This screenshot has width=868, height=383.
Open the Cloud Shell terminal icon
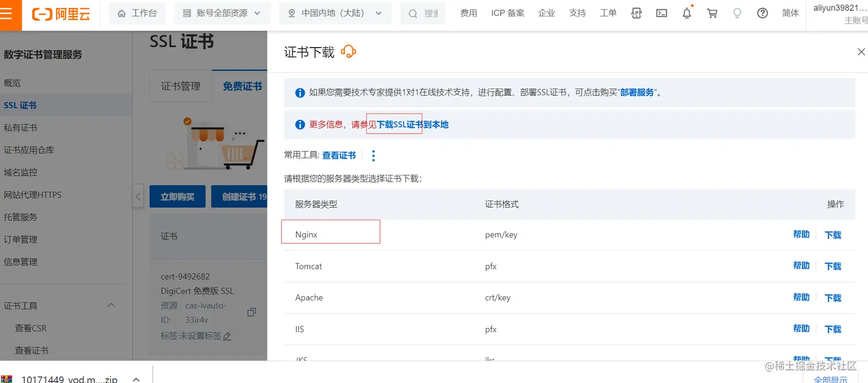(662, 13)
